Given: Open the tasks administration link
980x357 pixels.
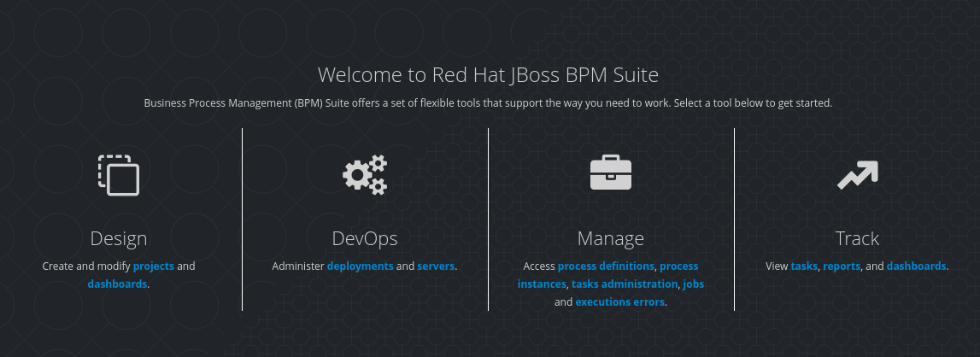Looking at the screenshot, I should [625, 284].
